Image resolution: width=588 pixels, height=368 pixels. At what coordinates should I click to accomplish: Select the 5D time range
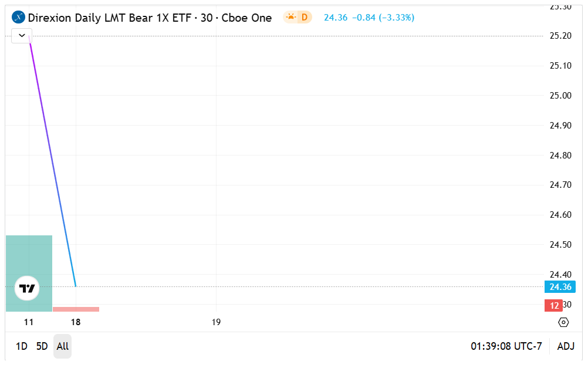[x=42, y=346]
